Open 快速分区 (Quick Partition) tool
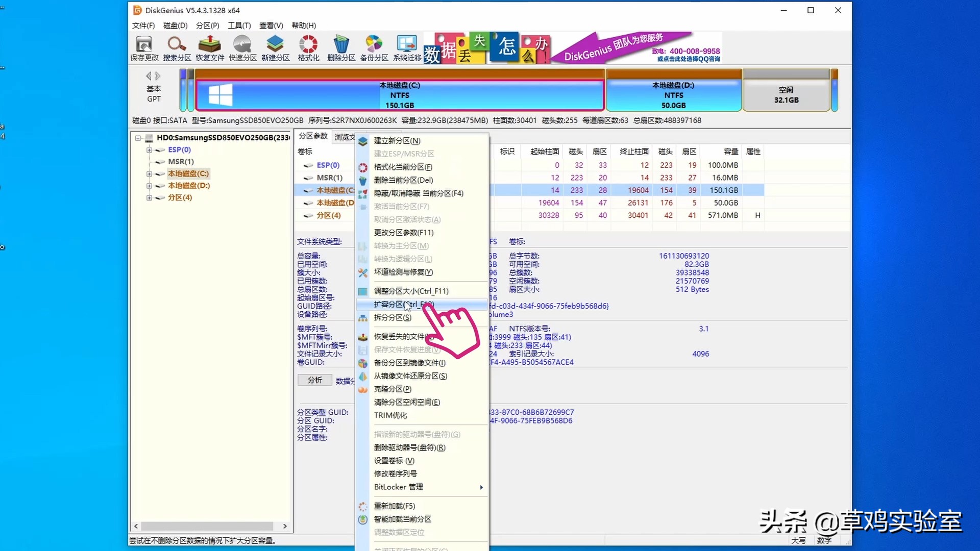The image size is (980, 551). (242, 47)
